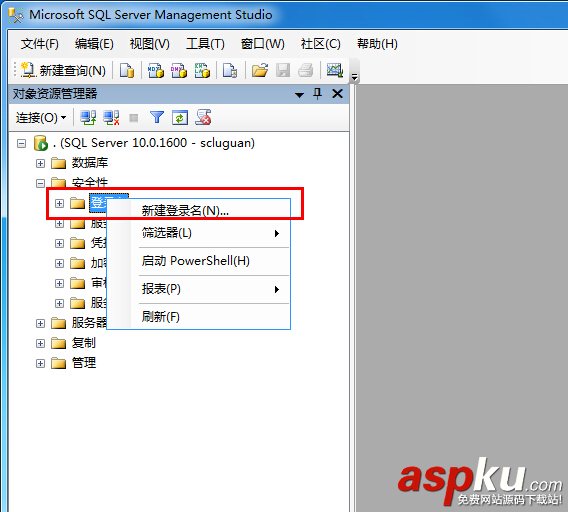Choose 新建登录名(N)... from context menu
568x512 pixels.
(x=199, y=211)
